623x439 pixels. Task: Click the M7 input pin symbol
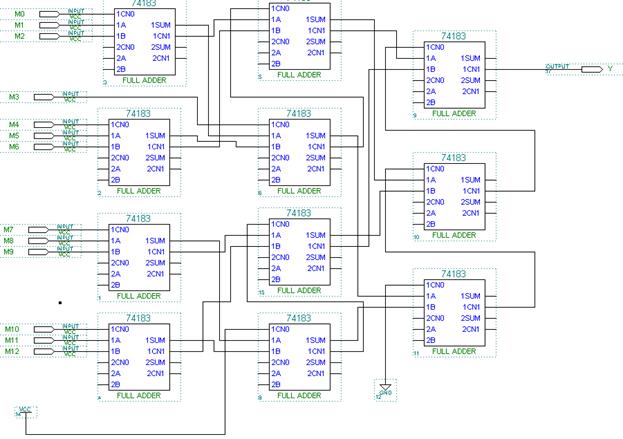click(x=38, y=230)
